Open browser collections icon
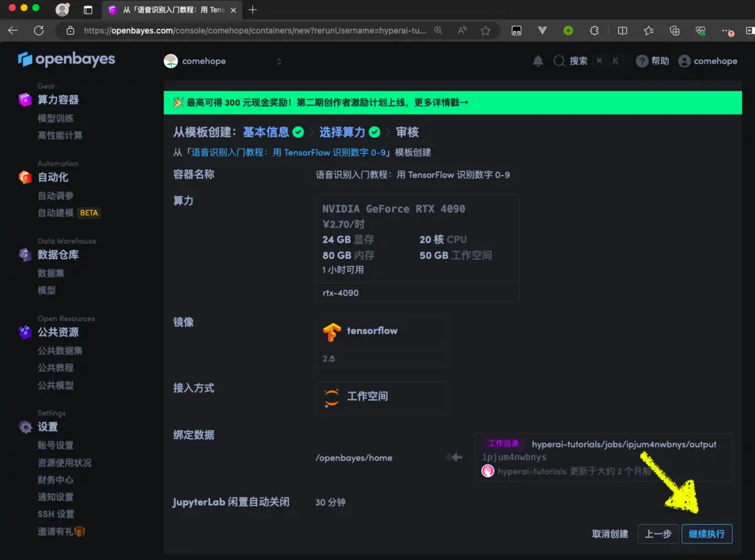The height and width of the screenshot is (560, 755). (x=675, y=30)
